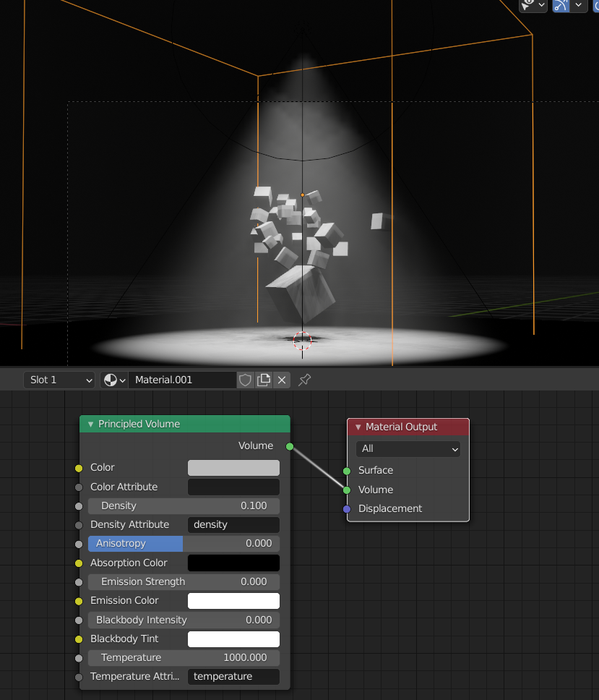
Task: Adjust the Anisotropy slider
Action: (x=184, y=544)
